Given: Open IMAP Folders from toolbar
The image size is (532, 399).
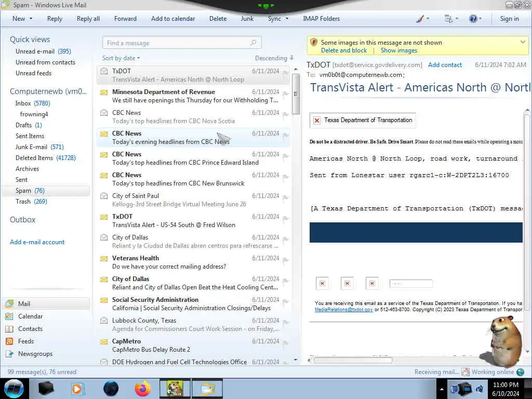Looking at the screenshot, I should [x=321, y=19].
